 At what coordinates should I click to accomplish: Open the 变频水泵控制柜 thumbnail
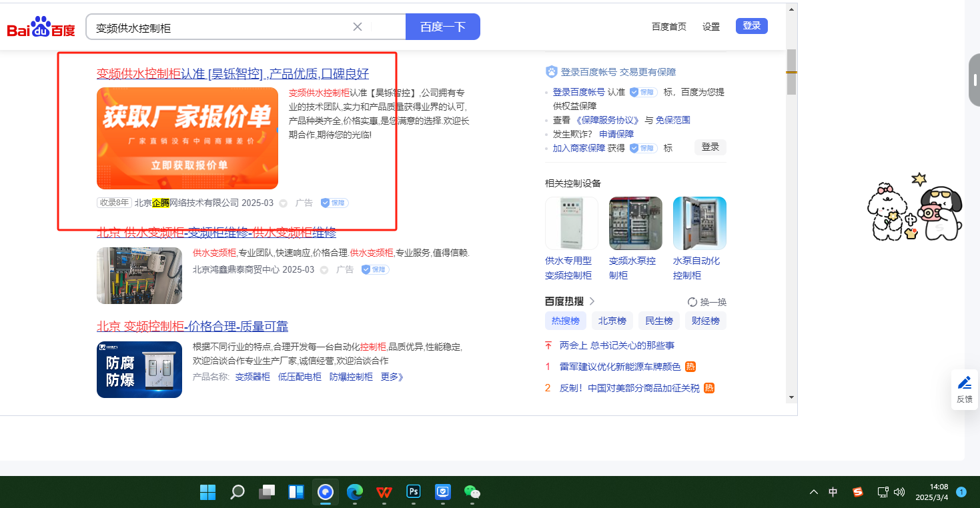636,223
